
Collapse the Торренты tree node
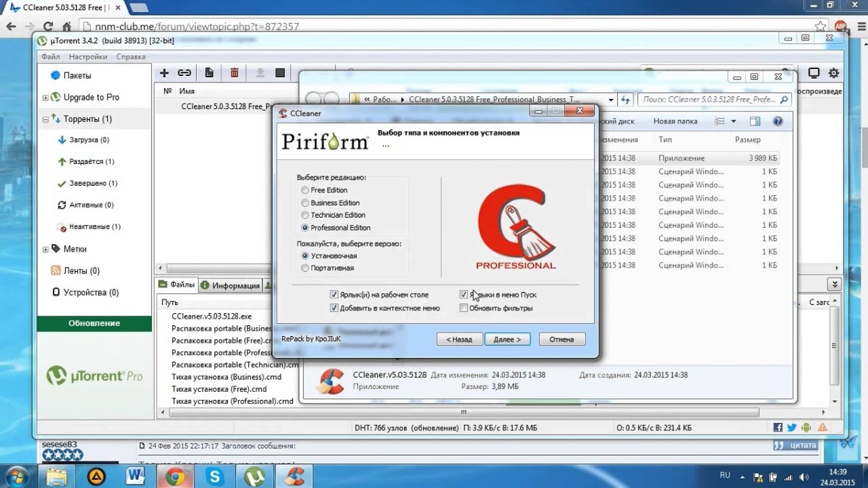point(45,119)
